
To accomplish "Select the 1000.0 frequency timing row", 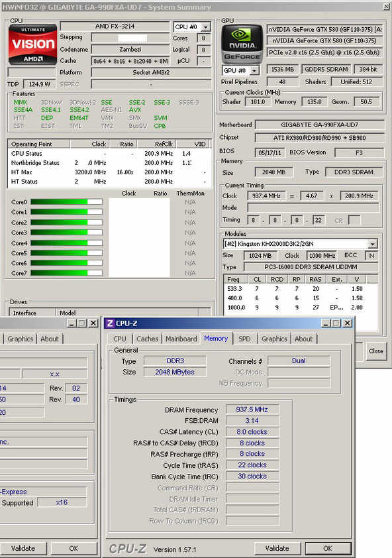I will pos(300,307).
